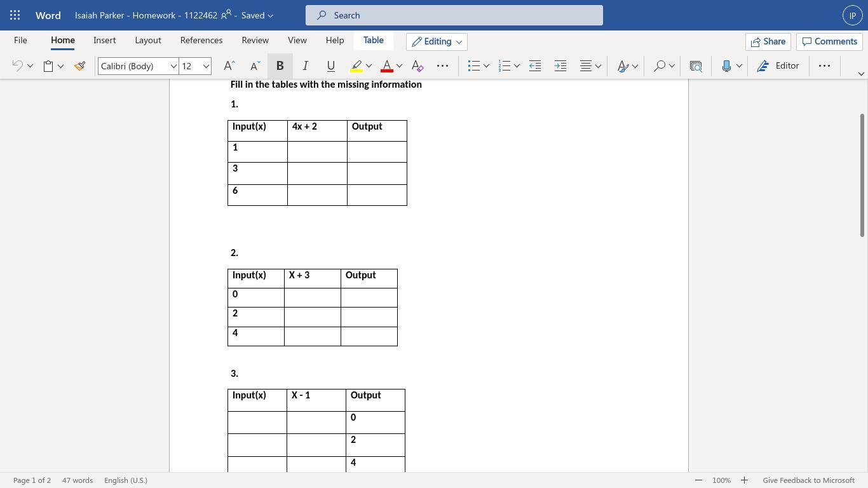Viewport: 868px width, 488px height.
Task: Expand alignment options dropdown arrow
Action: click(598, 66)
